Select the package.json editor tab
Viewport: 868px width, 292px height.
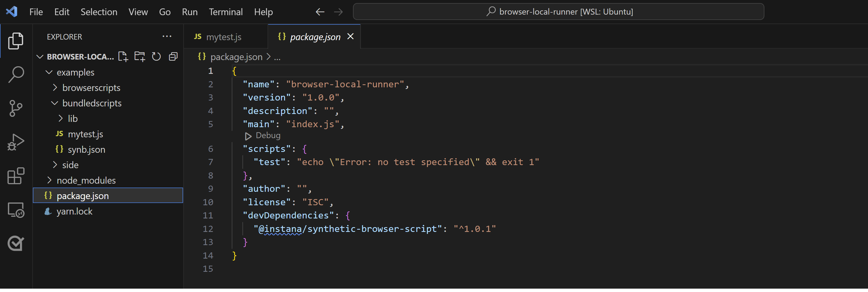(314, 37)
